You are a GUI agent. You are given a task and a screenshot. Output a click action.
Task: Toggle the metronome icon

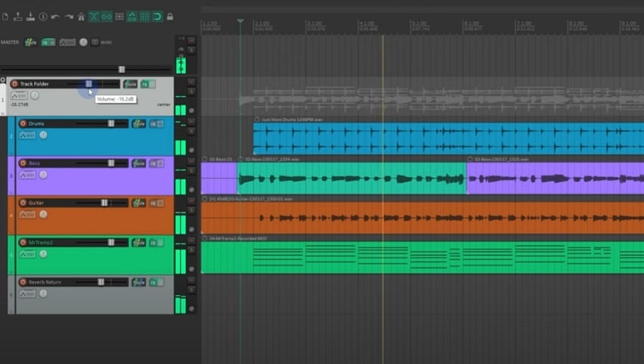pos(81,17)
